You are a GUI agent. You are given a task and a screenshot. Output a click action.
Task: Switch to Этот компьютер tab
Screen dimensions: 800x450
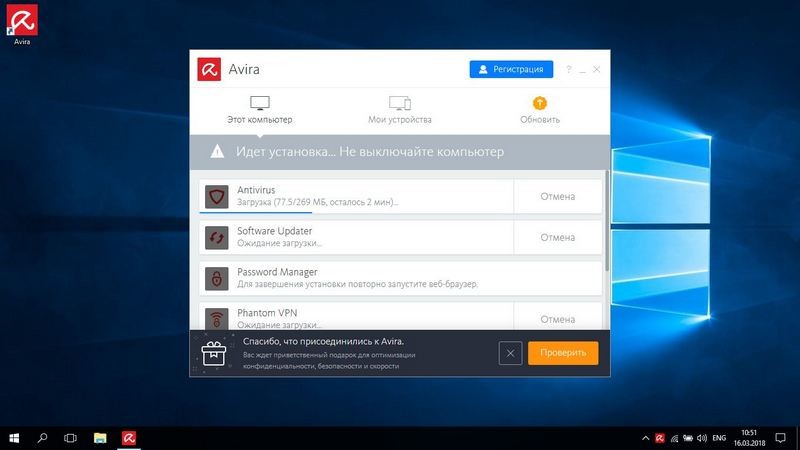[x=260, y=110]
